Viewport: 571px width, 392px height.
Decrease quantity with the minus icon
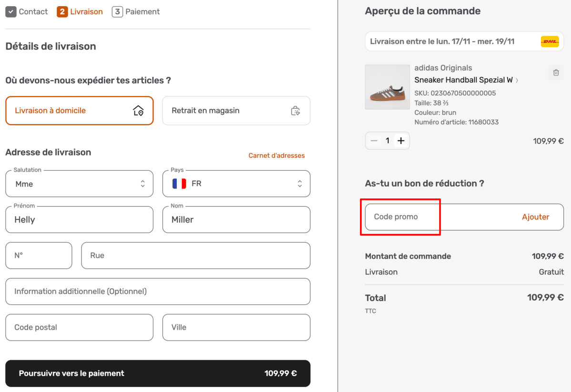tap(374, 141)
